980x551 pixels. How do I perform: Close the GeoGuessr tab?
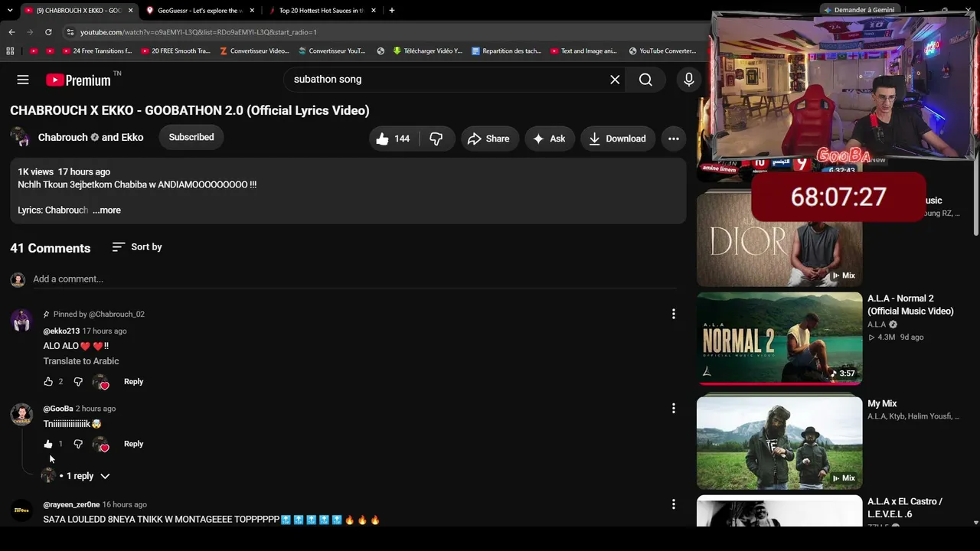(252, 11)
